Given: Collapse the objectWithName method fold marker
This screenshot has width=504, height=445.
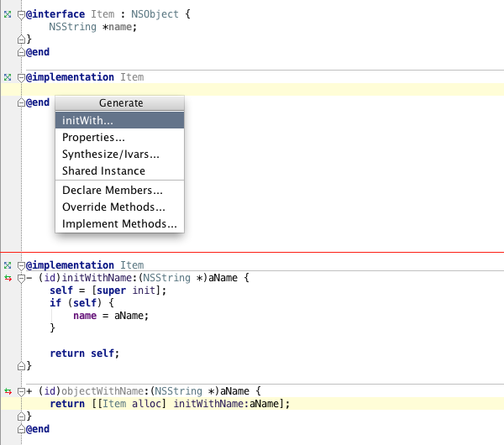Looking at the screenshot, I should coord(21,391).
